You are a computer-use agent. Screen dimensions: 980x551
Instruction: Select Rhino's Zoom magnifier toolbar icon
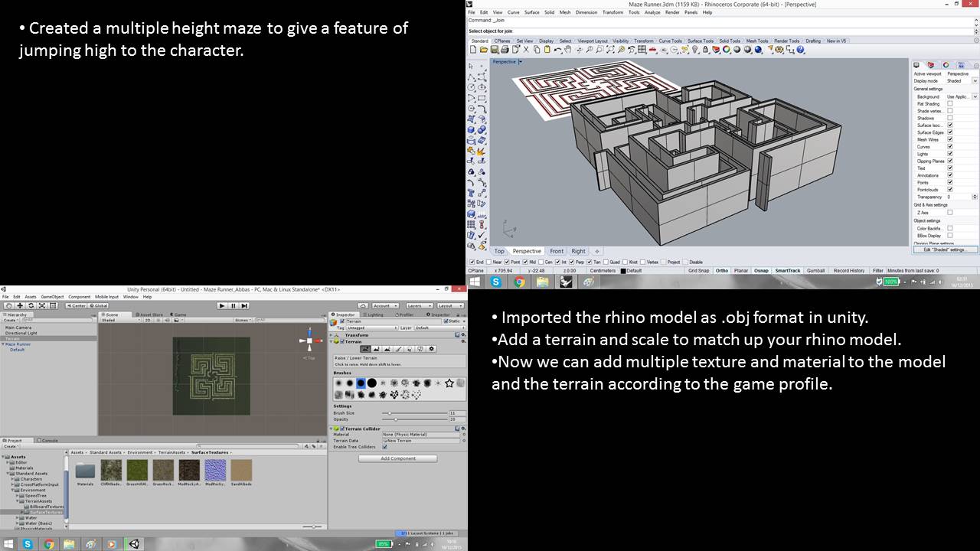click(590, 51)
